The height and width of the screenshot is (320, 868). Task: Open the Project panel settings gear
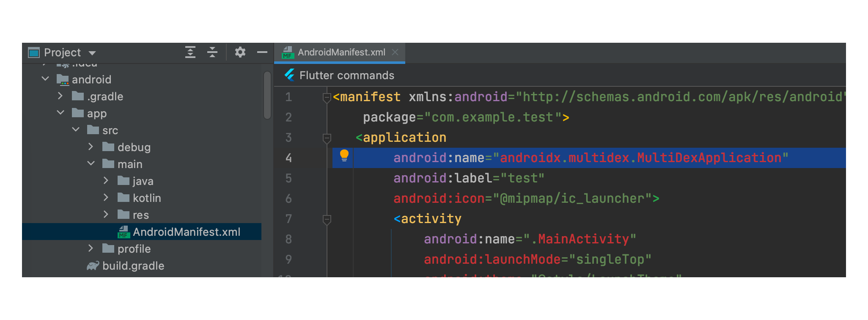(240, 52)
